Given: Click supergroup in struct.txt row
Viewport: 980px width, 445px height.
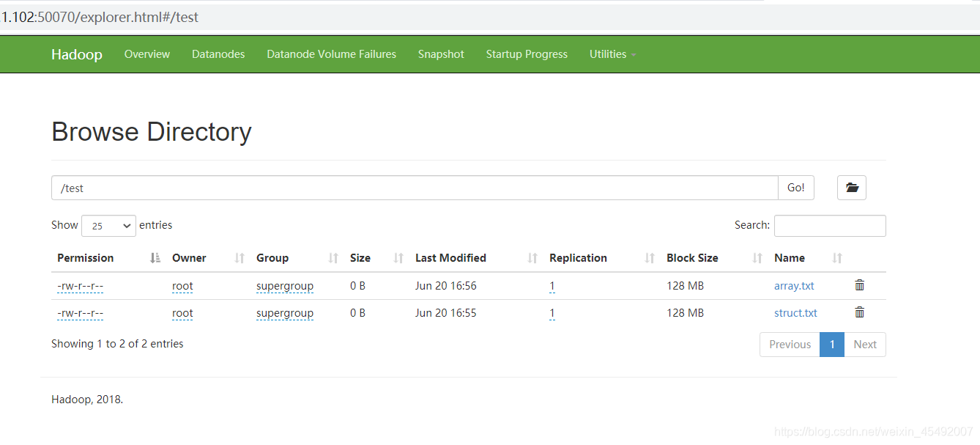Looking at the screenshot, I should 285,313.
